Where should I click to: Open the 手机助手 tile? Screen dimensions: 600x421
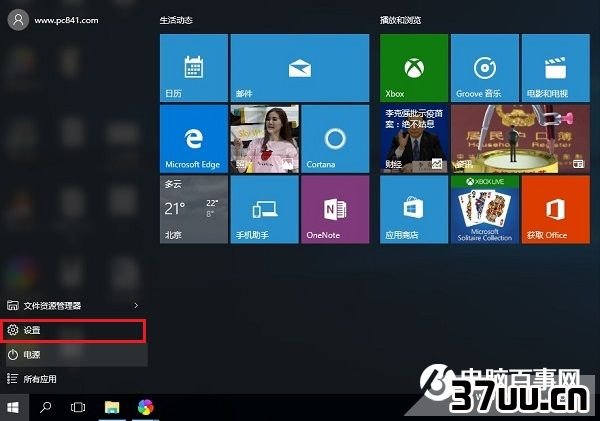tap(264, 210)
